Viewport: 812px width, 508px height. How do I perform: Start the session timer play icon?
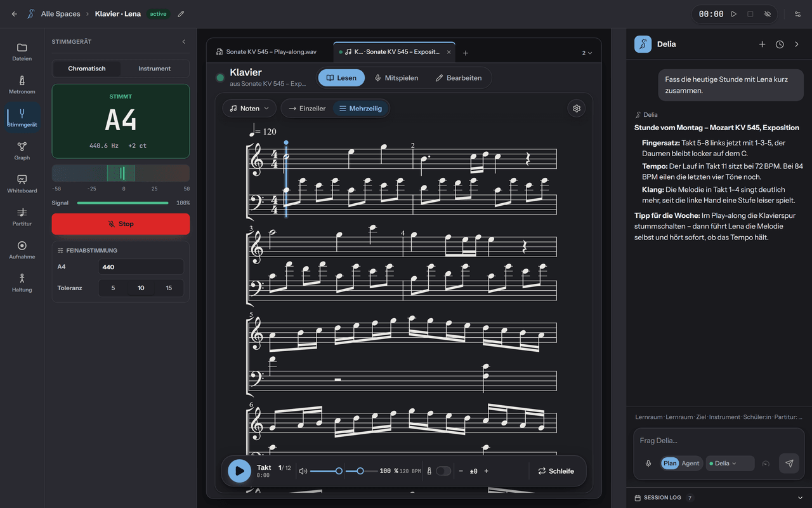pyautogui.click(x=733, y=14)
